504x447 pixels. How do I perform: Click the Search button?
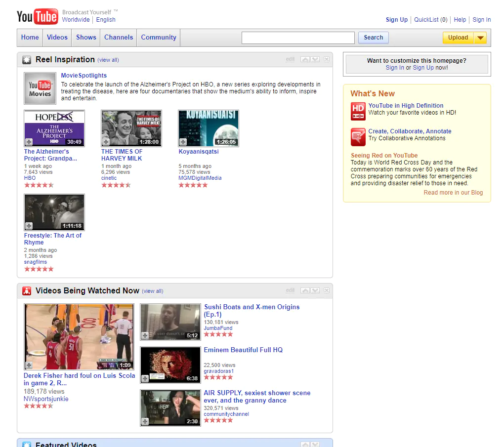374,38
